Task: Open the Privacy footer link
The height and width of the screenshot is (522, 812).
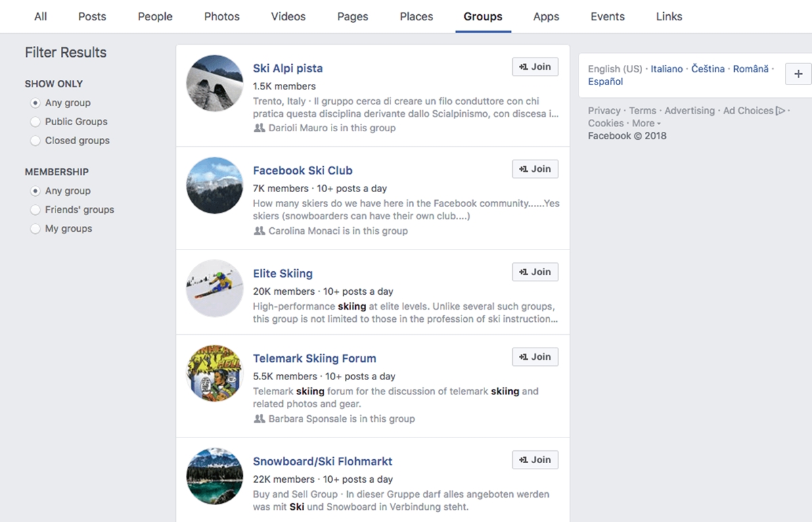Action: coord(604,111)
